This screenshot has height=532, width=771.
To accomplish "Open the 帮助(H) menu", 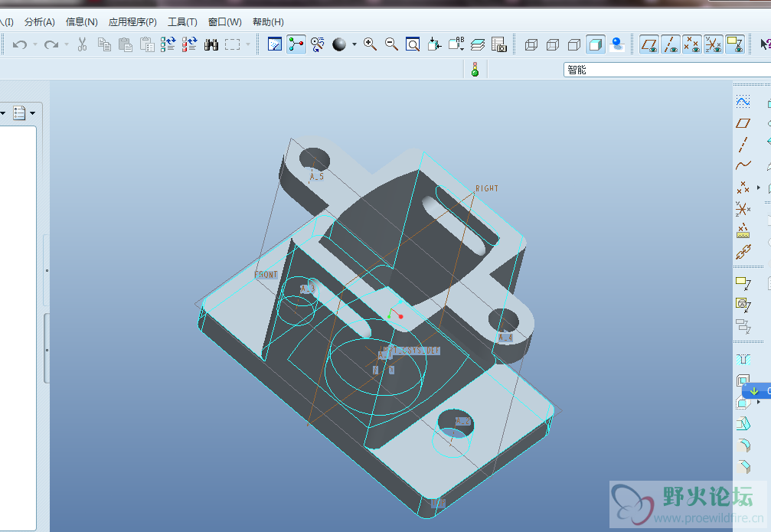I will pyautogui.click(x=268, y=22).
